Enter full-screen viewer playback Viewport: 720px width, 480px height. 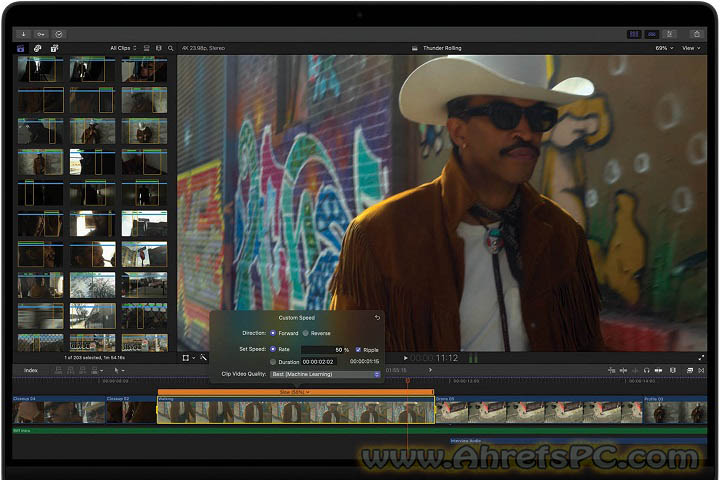(x=701, y=357)
